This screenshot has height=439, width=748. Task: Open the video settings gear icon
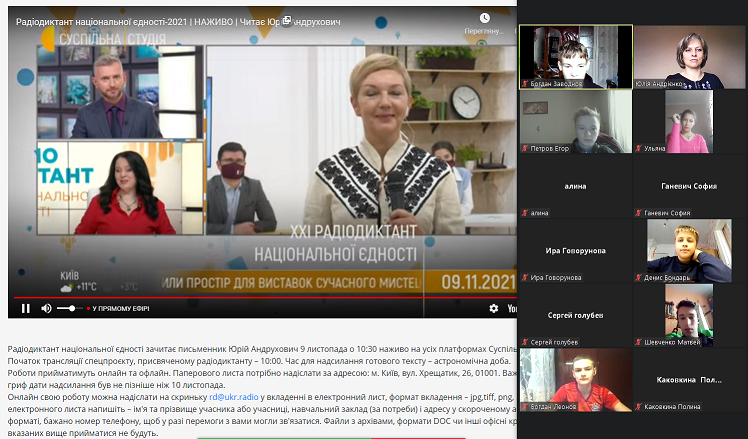pyautogui.click(x=494, y=309)
